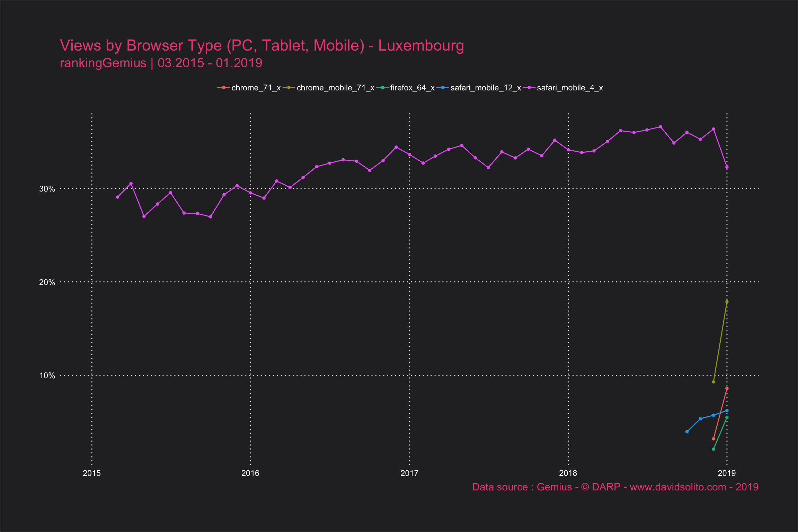
Task: Click the chrome_mobile_71_x legend label
Action: 335,88
